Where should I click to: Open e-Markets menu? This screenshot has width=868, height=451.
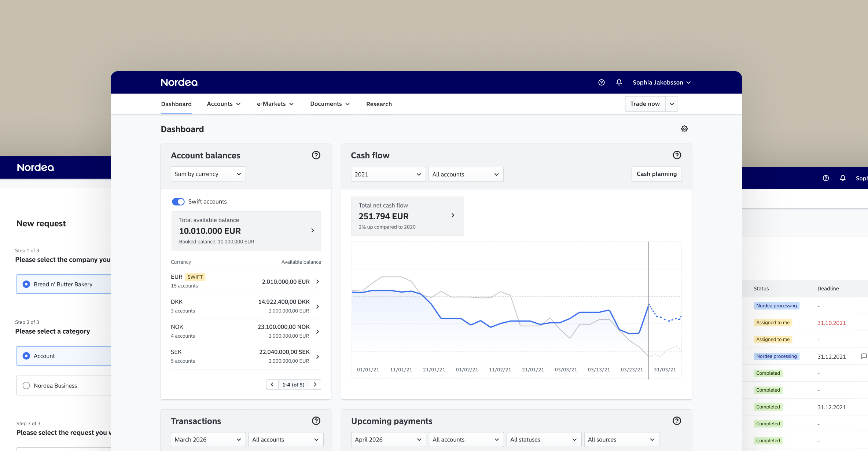coord(276,104)
